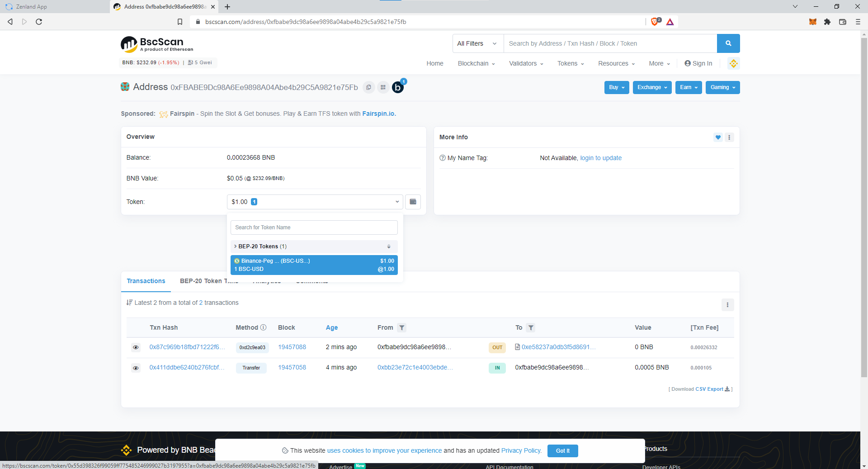
Task: Open block 19457058
Action: (x=292, y=367)
